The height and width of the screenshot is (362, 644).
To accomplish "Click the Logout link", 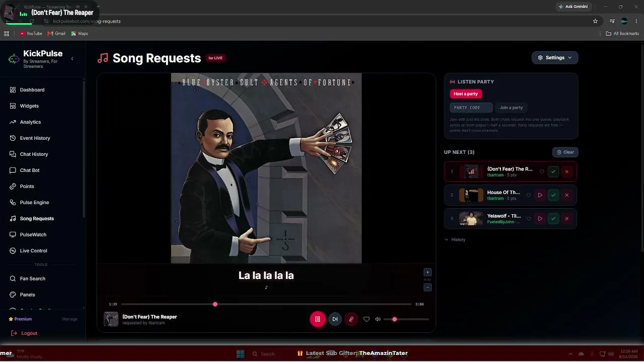I will point(29,333).
